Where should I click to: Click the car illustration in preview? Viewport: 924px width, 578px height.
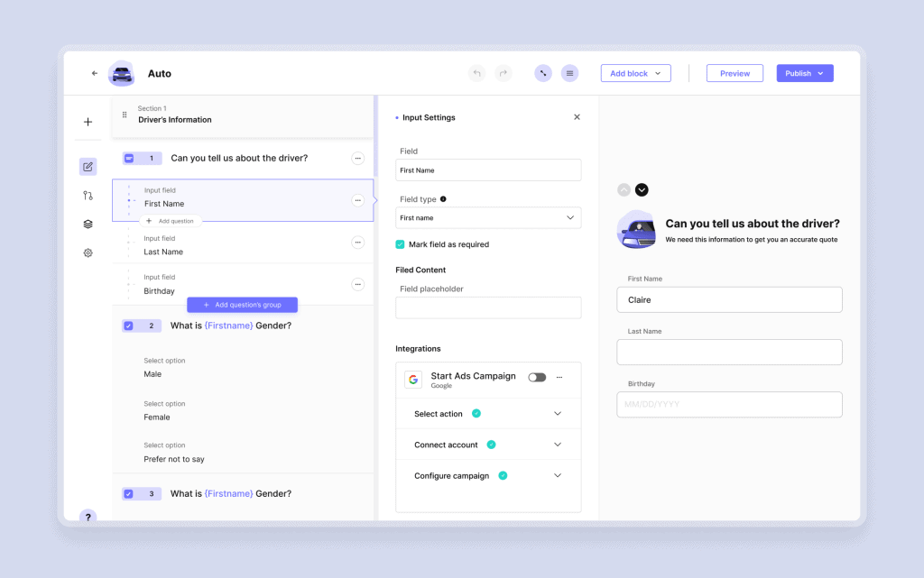[636, 230]
